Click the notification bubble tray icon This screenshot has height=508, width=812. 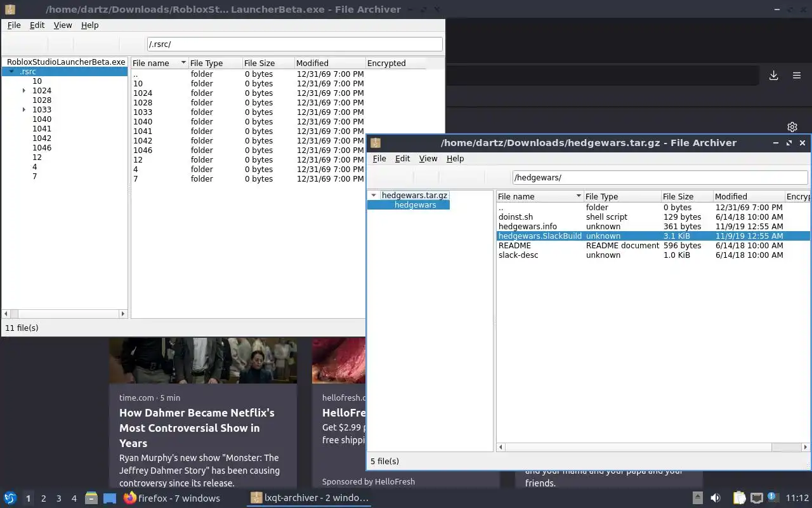tap(773, 497)
